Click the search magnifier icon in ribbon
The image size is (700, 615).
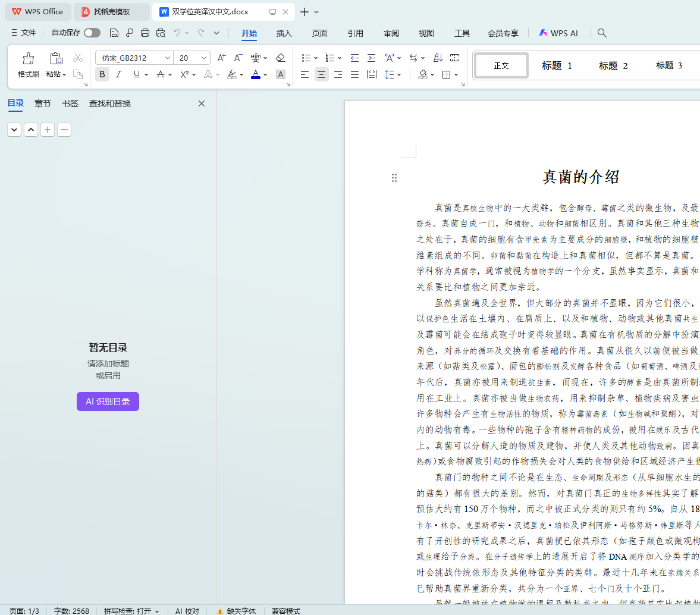602,33
